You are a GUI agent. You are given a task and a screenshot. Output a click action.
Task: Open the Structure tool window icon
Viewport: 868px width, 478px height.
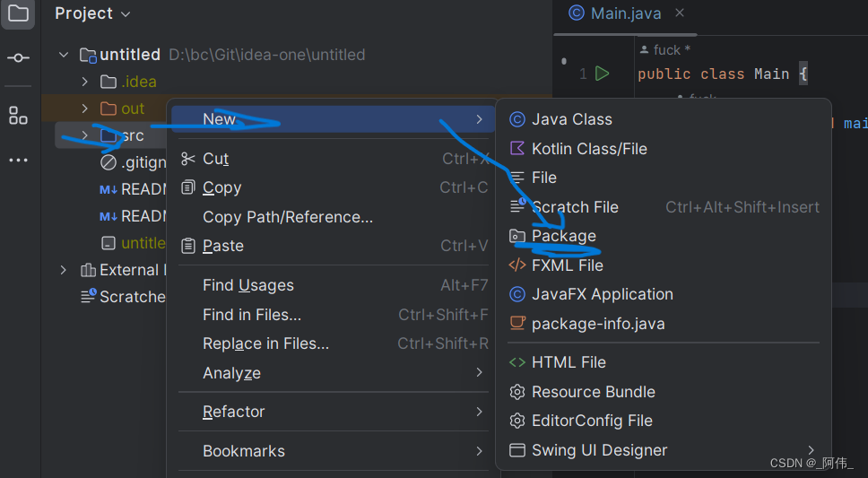18,115
